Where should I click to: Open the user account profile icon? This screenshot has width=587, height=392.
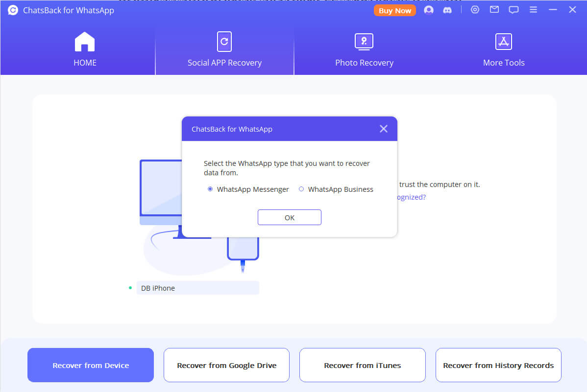[429, 10]
